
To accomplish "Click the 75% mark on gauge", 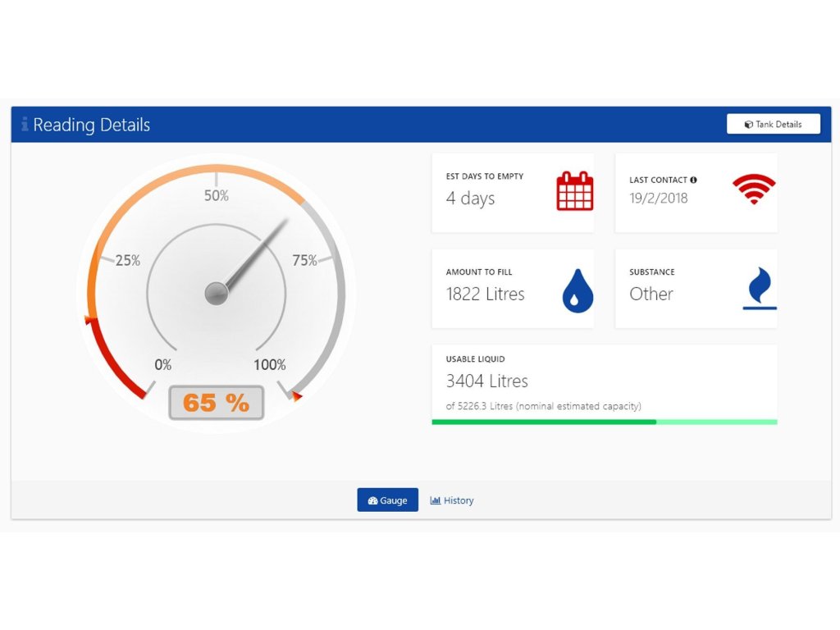I will 305,260.
